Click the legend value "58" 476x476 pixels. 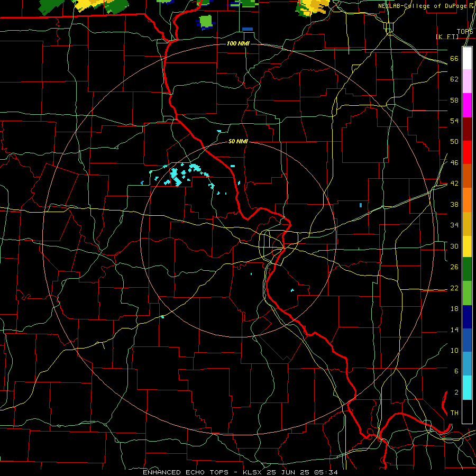click(x=454, y=100)
